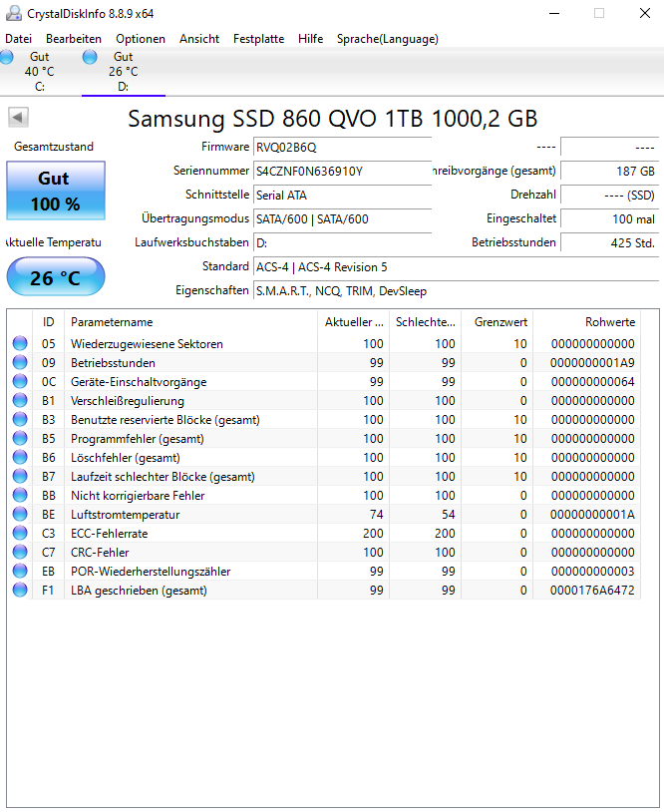Click the CrystalDiskInfo app icon in title bar

(13, 13)
